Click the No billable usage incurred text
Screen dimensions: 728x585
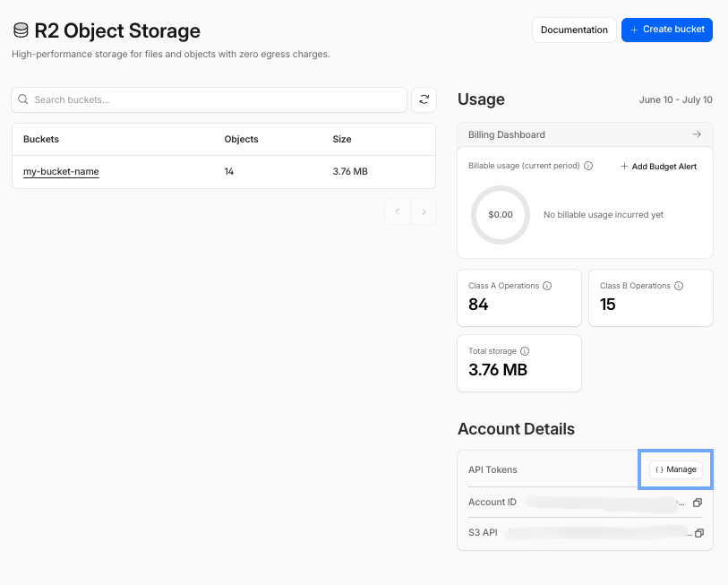coord(604,215)
